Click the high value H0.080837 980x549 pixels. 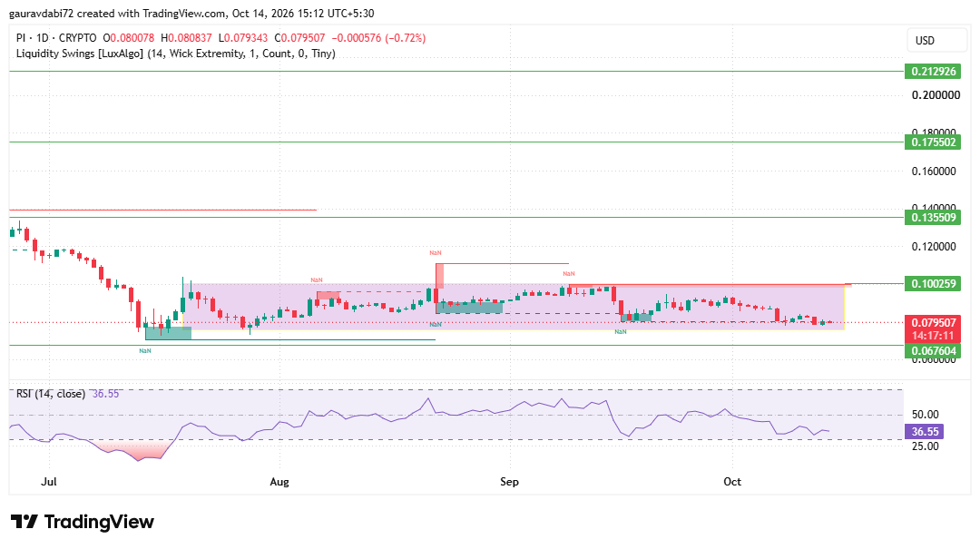186,38
